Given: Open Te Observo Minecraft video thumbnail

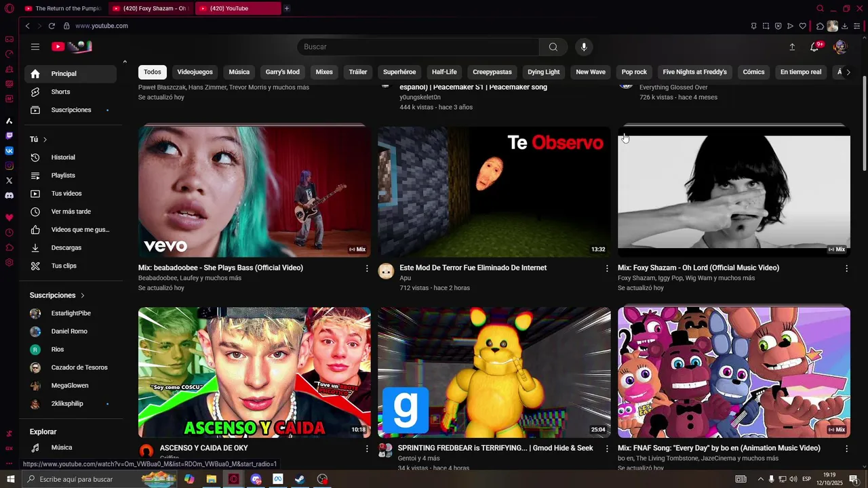Looking at the screenshot, I should (x=494, y=192).
